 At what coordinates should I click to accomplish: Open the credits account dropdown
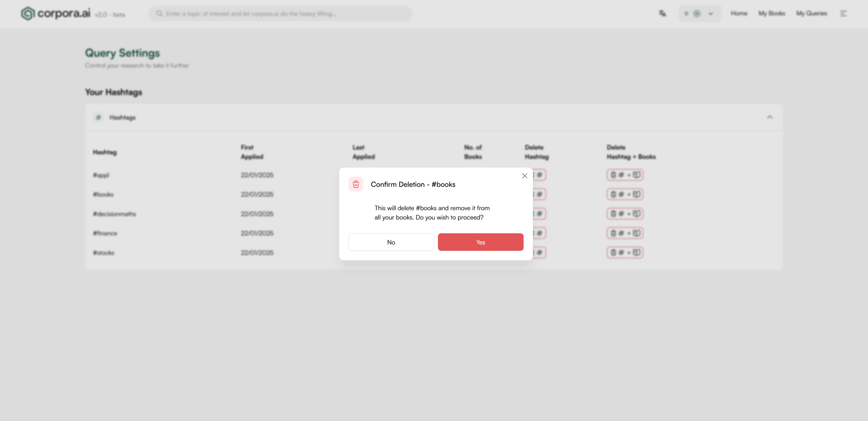[x=700, y=13]
